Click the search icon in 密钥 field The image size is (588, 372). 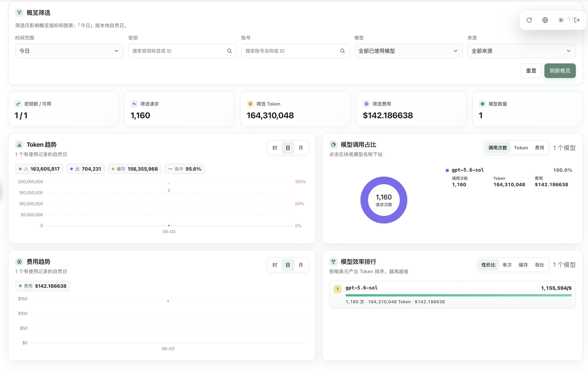pyautogui.click(x=229, y=51)
